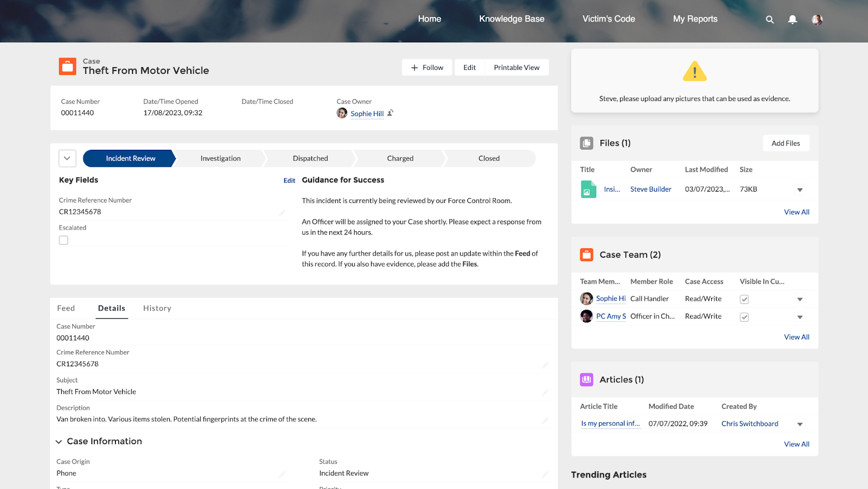View All in Case Team panel
Viewport: 868px width, 489px height.
pos(796,337)
